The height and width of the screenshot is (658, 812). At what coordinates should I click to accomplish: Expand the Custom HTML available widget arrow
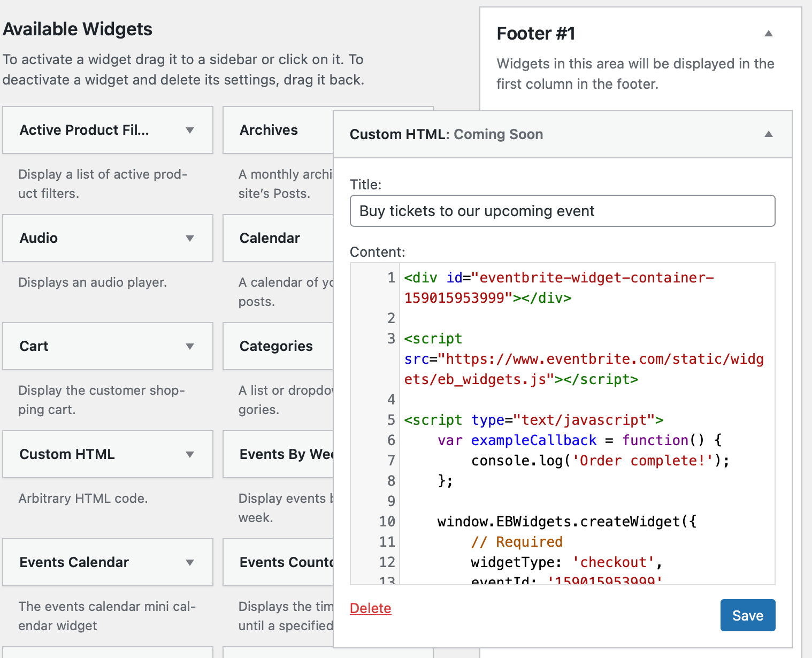coord(190,454)
